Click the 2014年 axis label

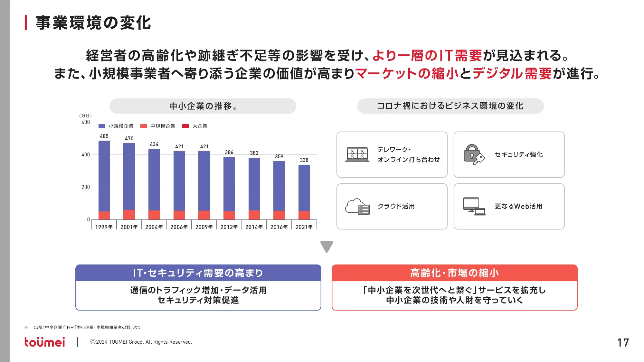[x=254, y=227]
